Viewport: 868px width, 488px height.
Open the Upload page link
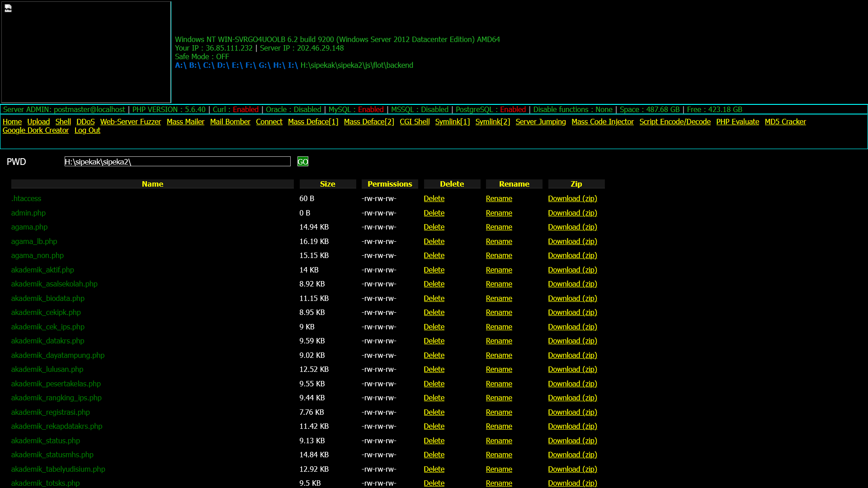pos(38,122)
